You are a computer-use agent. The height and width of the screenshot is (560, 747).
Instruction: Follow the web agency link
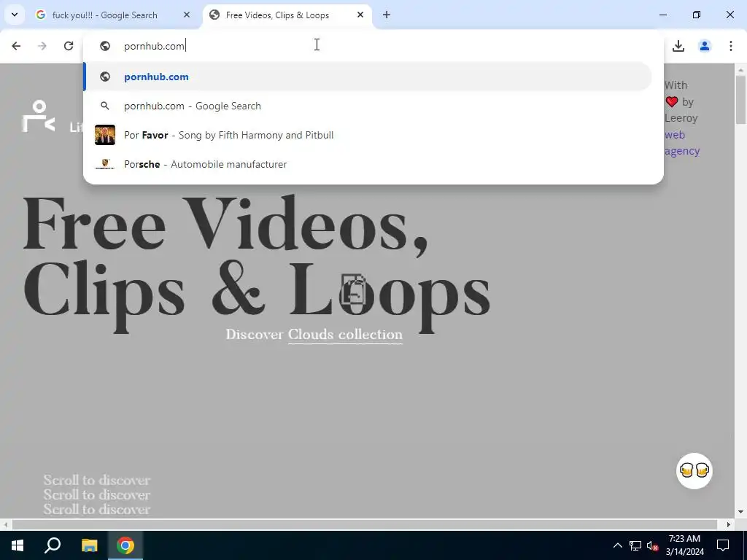point(682,143)
